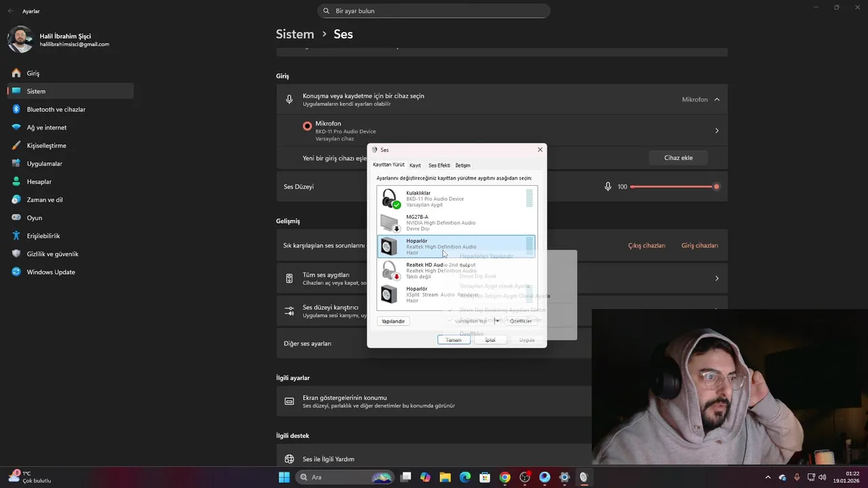Open Windows Update in sidebar
The image size is (868, 488).
(x=71, y=272)
